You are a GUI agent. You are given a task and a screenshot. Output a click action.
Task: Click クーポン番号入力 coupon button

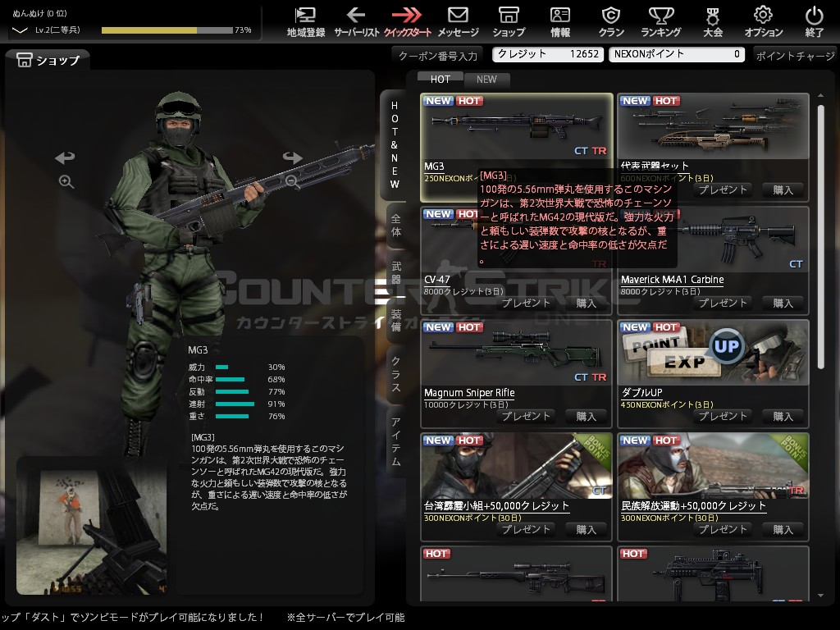(438, 55)
